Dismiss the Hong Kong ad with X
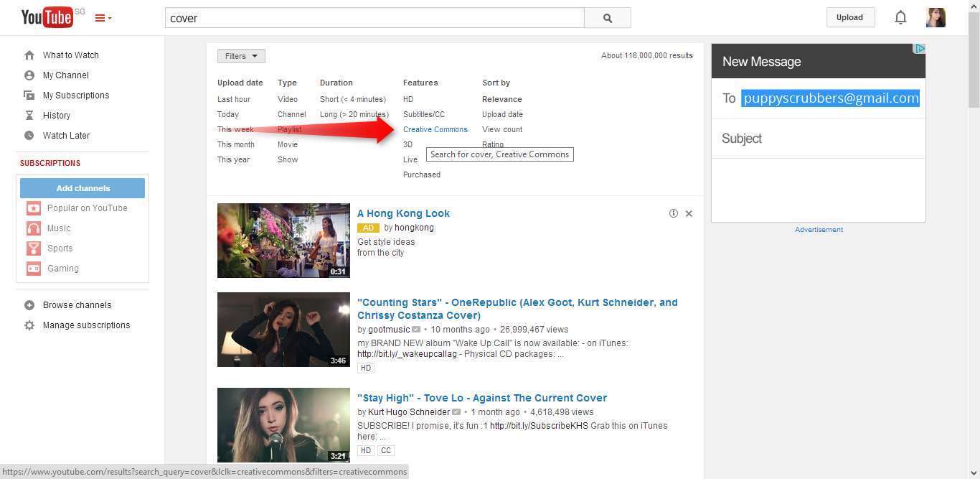The image size is (980, 479). coord(689,213)
